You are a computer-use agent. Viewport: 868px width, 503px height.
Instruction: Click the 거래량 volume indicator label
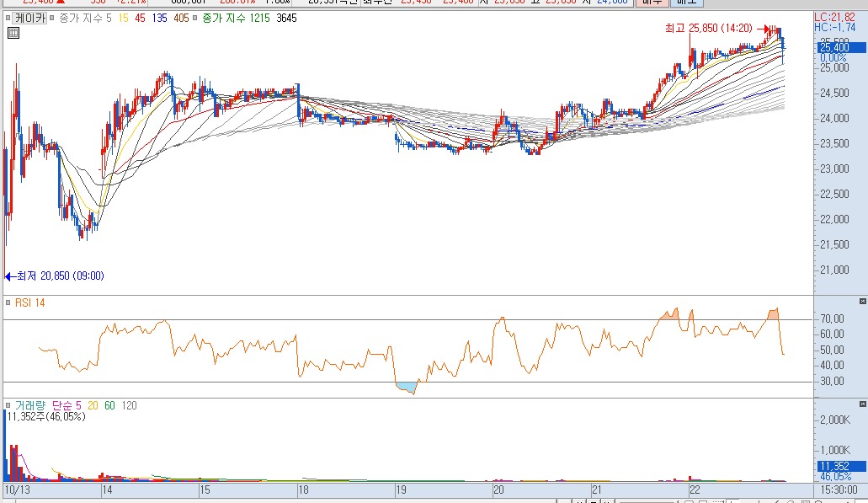[x=30, y=405]
